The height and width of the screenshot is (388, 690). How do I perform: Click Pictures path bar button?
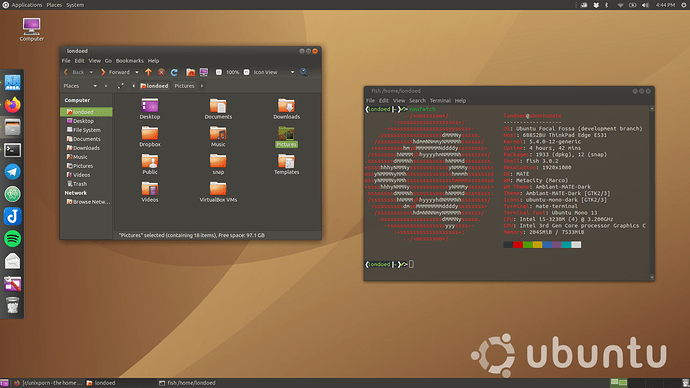coord(184,86)
